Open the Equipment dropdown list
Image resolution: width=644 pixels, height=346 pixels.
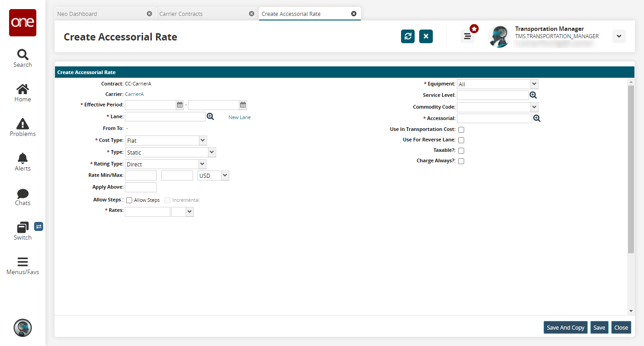tap(534, 84)
